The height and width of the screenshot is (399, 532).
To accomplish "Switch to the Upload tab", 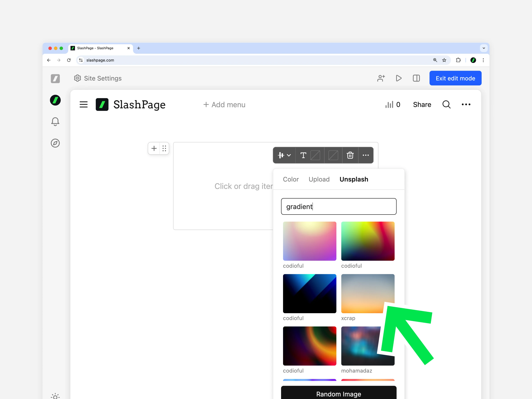I will pyautogui.click(x=319, y=179).
